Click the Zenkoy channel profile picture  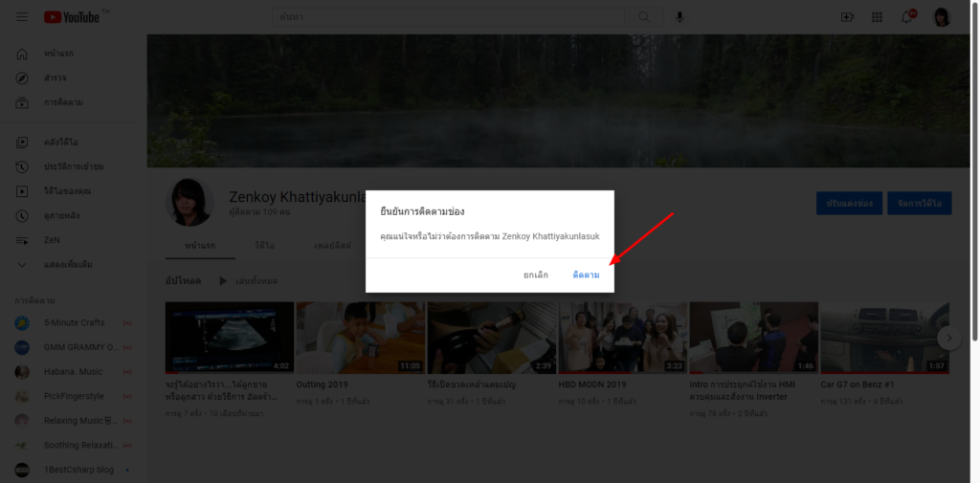[190, 203]
